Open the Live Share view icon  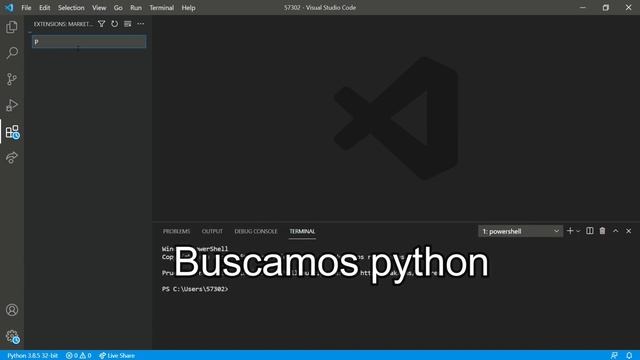12,158
